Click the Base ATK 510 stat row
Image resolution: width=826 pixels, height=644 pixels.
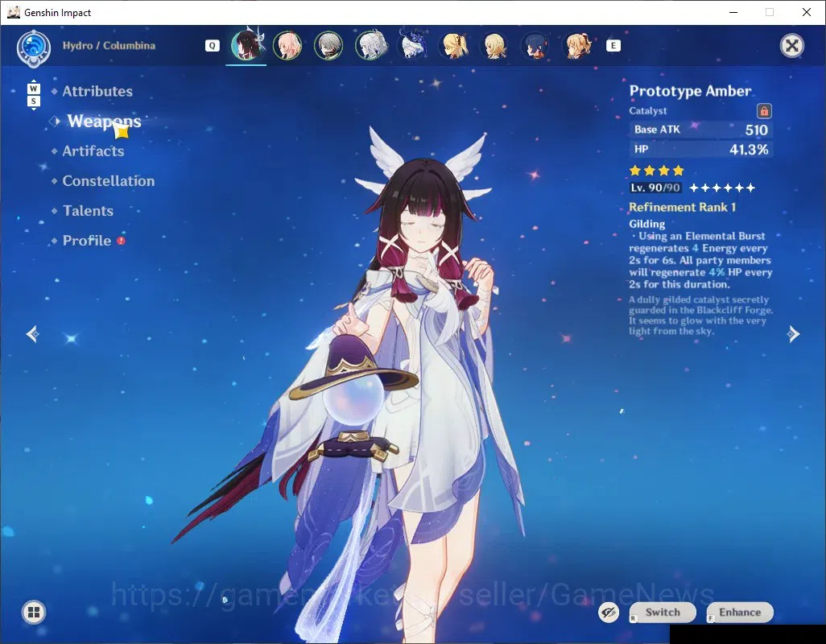pos(701,130)
